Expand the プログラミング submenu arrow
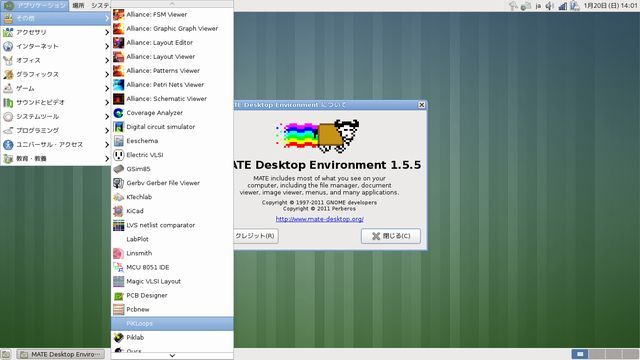This screenshot has height=360, width=640. [x=107, y=131]
